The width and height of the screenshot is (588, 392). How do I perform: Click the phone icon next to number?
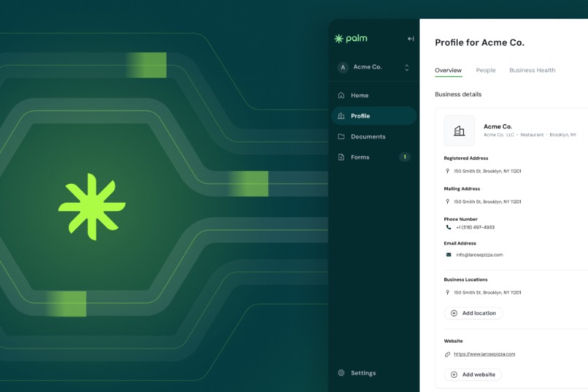pos(449,227)
